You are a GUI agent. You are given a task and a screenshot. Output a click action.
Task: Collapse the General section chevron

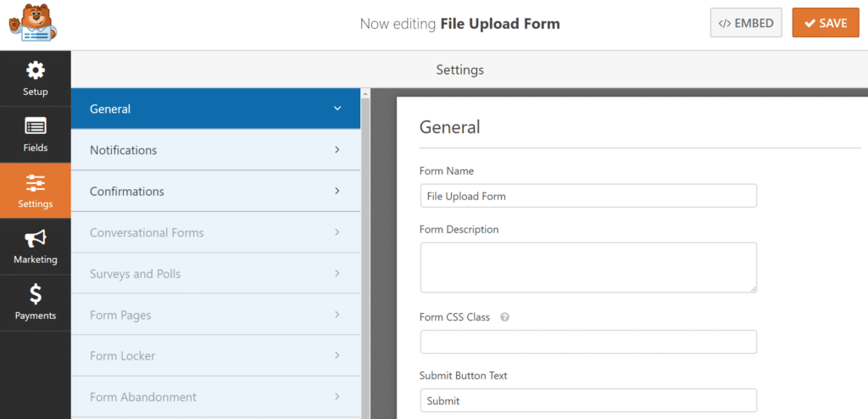point(337,109)
